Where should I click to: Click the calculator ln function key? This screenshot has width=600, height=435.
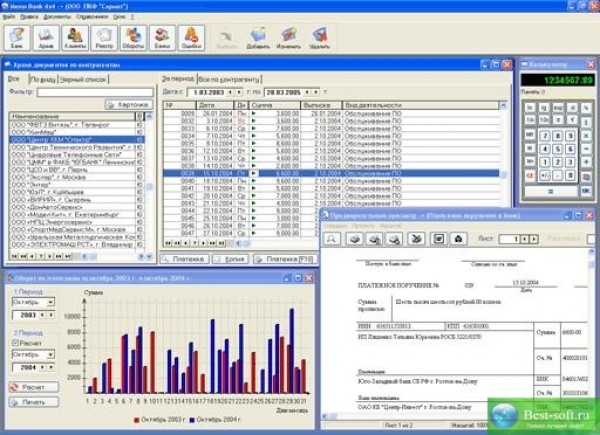tap(530, 108)
